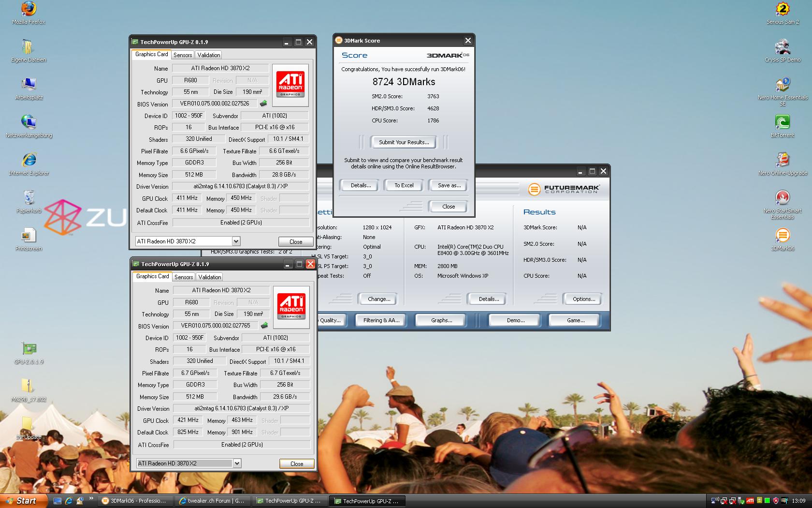Switch to the tweaker.ch Forum taskbar item
812x508 pixels.
(x=211, y=501)
